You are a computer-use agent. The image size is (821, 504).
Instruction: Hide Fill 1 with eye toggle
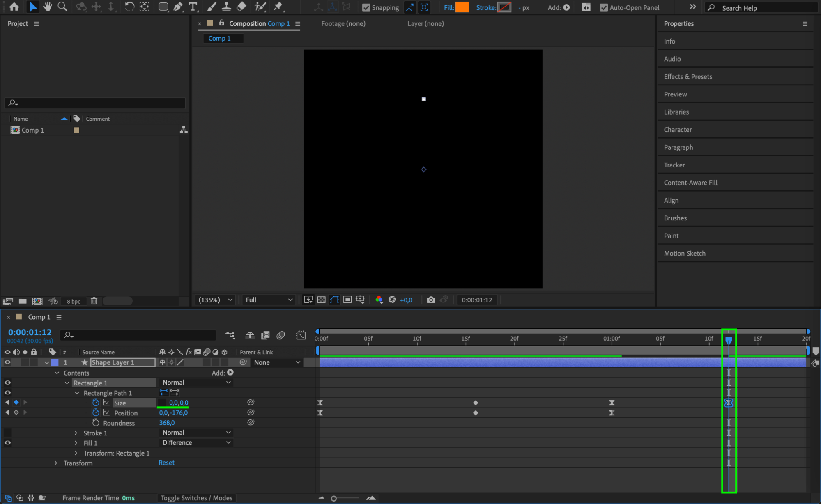(7, 443)
